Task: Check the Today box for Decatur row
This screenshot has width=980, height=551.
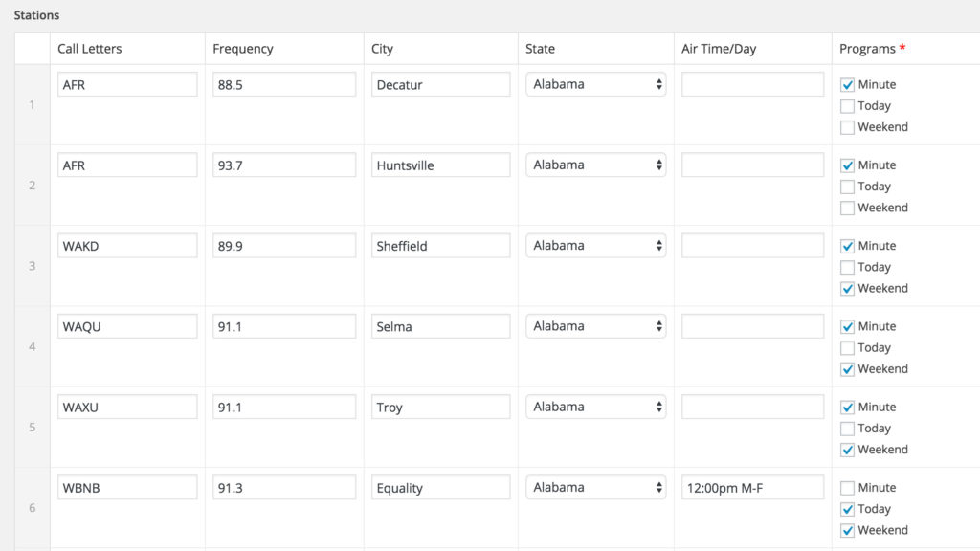Action: point(847,106)
